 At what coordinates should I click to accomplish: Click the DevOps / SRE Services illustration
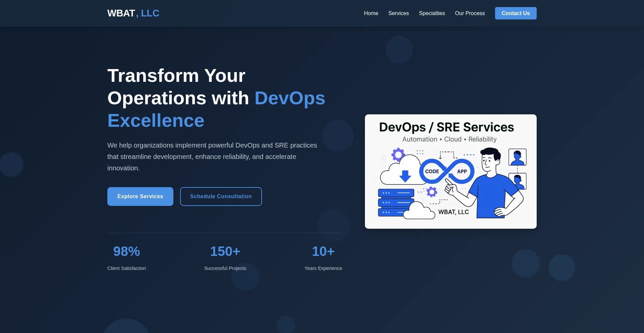click(x=451, y=171)
